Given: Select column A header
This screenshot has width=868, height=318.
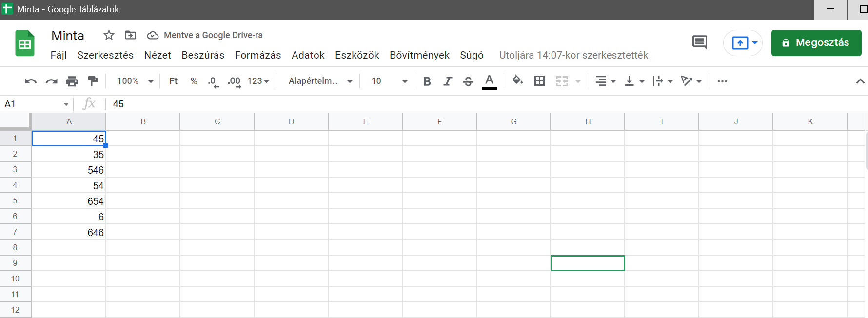Looking at the screenshot, I should tap(69, 121).
